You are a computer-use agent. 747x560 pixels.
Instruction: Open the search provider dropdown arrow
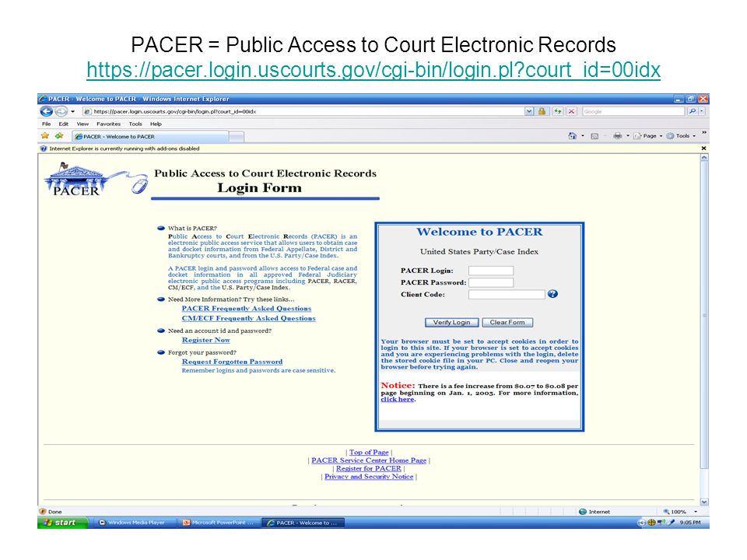coord(702,111)
